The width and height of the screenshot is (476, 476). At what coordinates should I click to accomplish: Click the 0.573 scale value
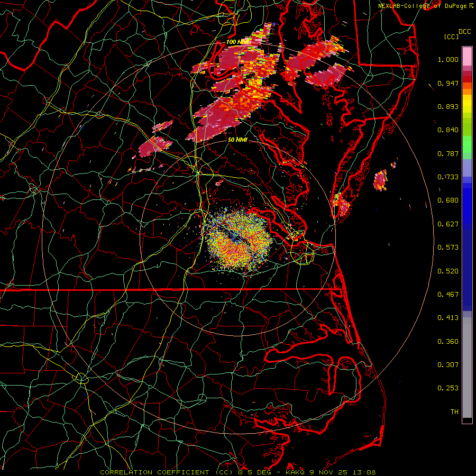pyautogui.click(x=448, y=248)
